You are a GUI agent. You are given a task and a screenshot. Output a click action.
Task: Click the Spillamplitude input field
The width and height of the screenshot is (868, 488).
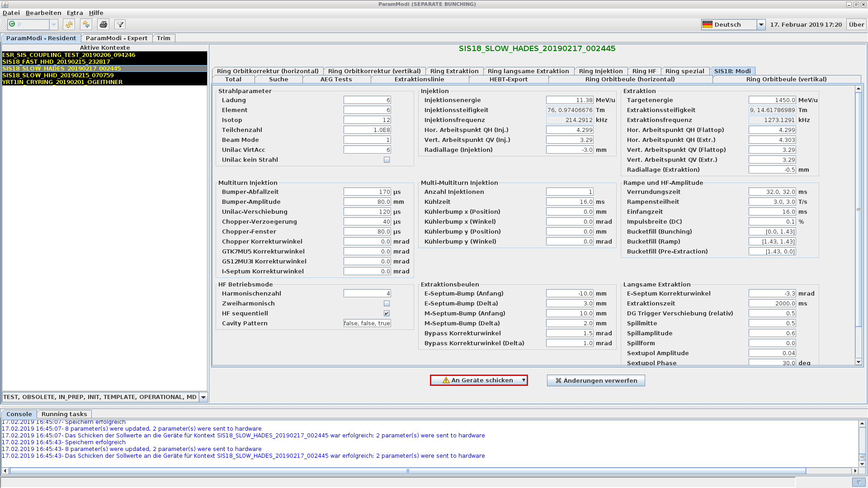[x=772, y=333]
